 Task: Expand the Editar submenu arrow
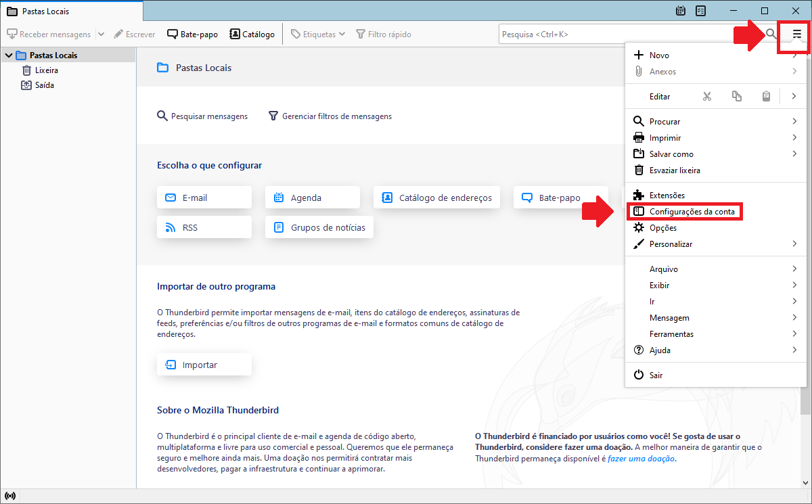tap(794, 96)
